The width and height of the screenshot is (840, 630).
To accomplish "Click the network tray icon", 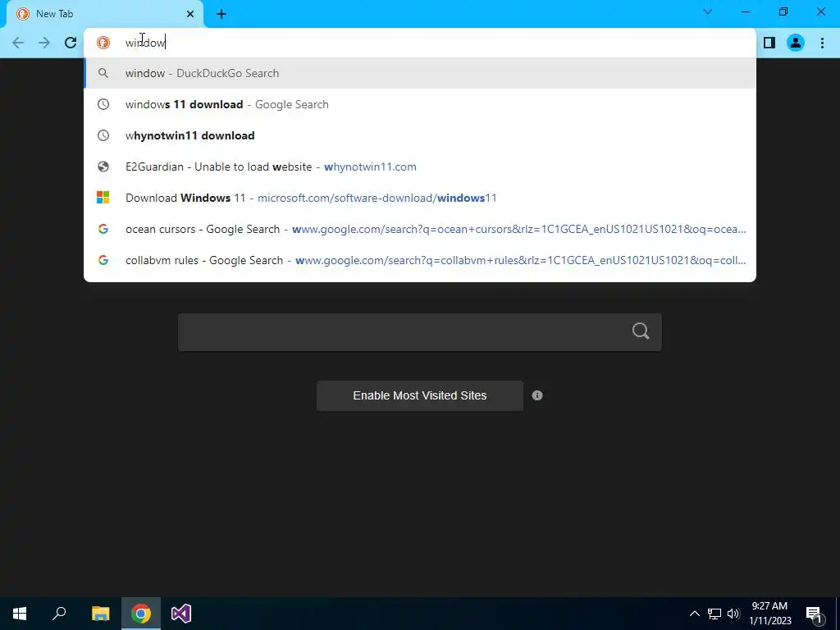I will coord(714,614).
